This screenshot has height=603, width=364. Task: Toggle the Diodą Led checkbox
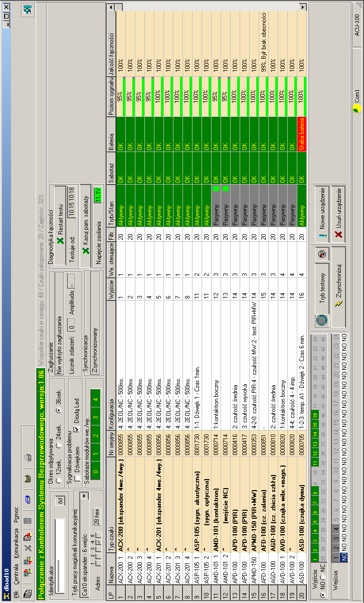(x=77, y=429)
